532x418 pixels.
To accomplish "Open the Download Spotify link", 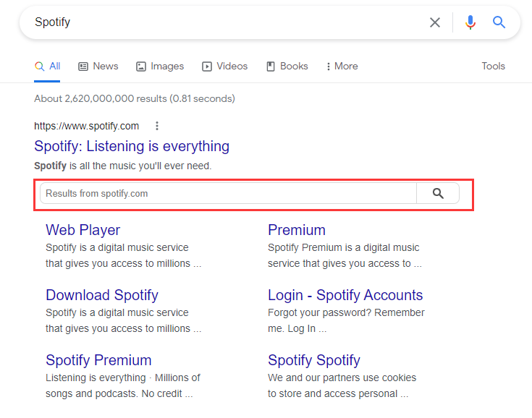I will (x=101, y=295).
